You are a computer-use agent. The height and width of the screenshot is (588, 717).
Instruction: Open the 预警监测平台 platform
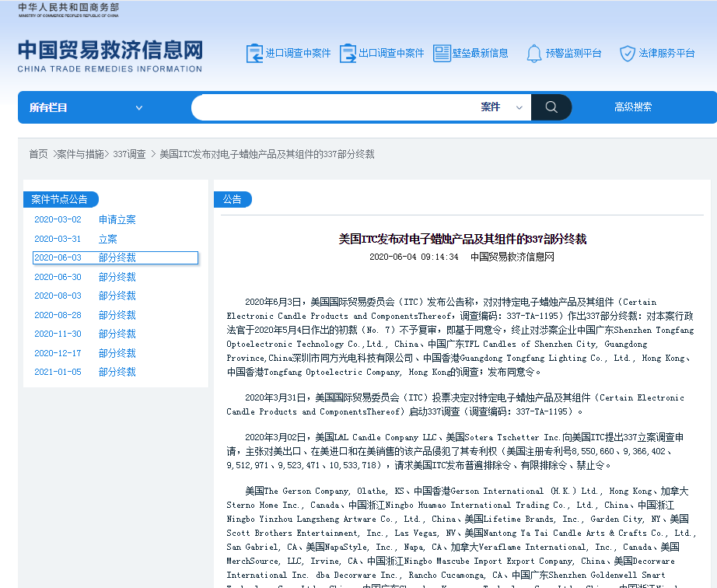(573, 54)
